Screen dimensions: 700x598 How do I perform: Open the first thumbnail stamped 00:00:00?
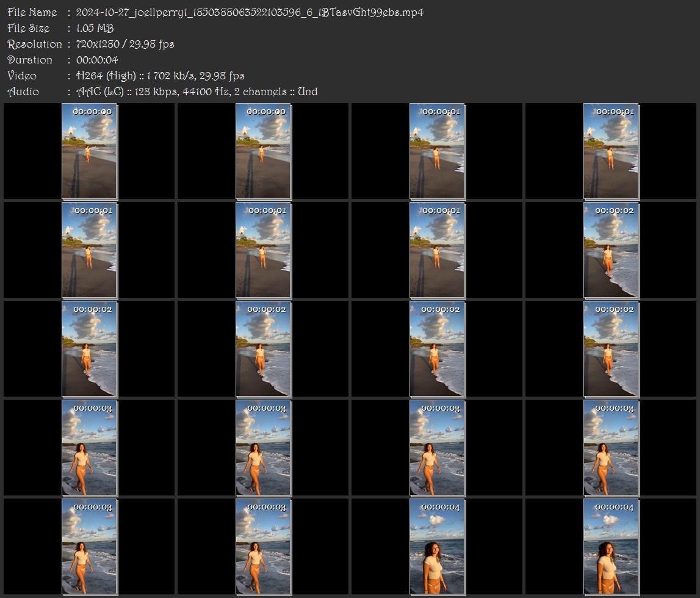[89, 151]
